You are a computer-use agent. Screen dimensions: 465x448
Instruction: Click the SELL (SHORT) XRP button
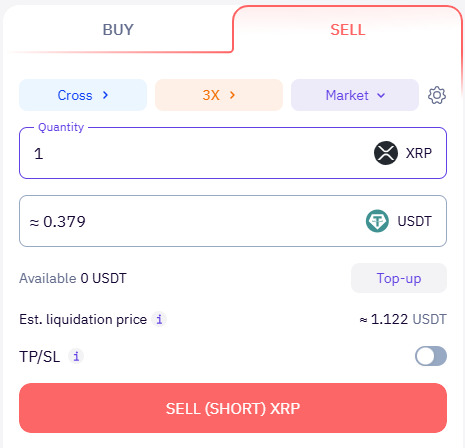coord(233,408)
